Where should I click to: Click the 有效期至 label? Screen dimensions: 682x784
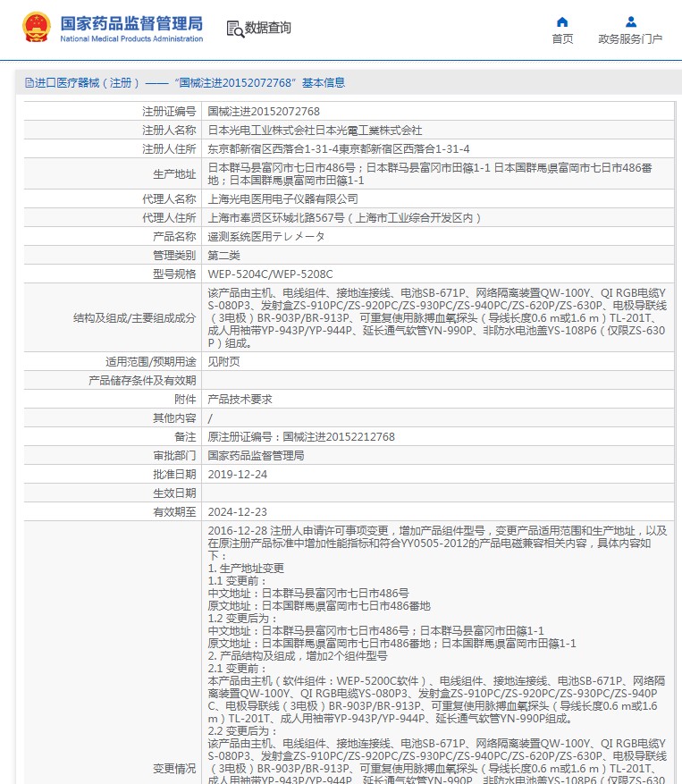pos(174,512)
